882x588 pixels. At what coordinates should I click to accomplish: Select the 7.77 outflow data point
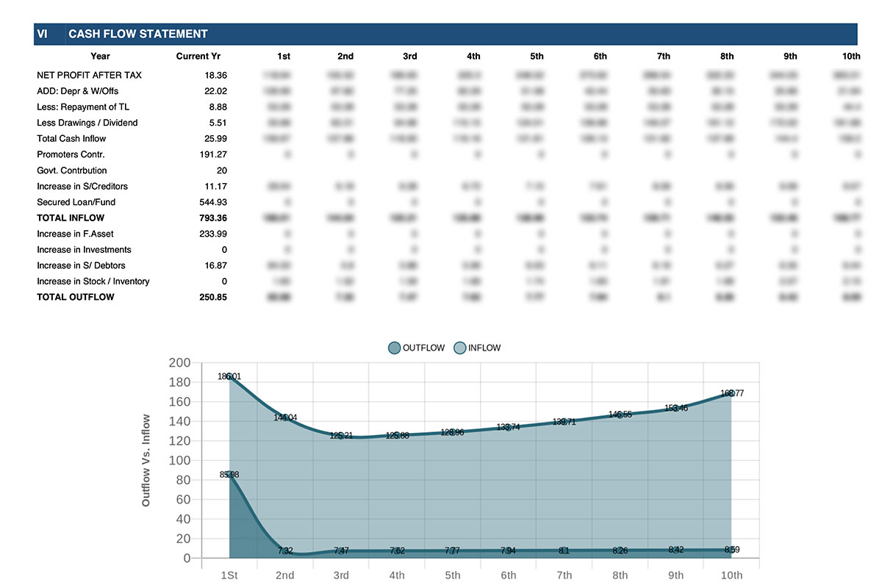453,551
